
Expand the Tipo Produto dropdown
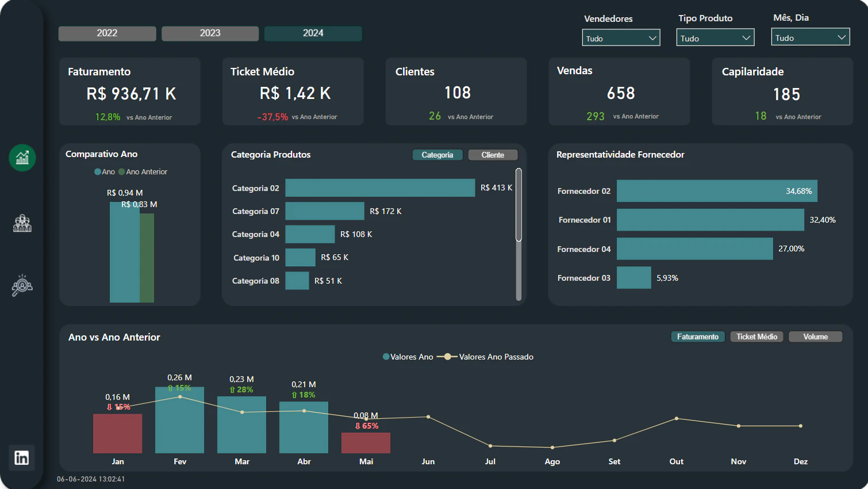715,38
